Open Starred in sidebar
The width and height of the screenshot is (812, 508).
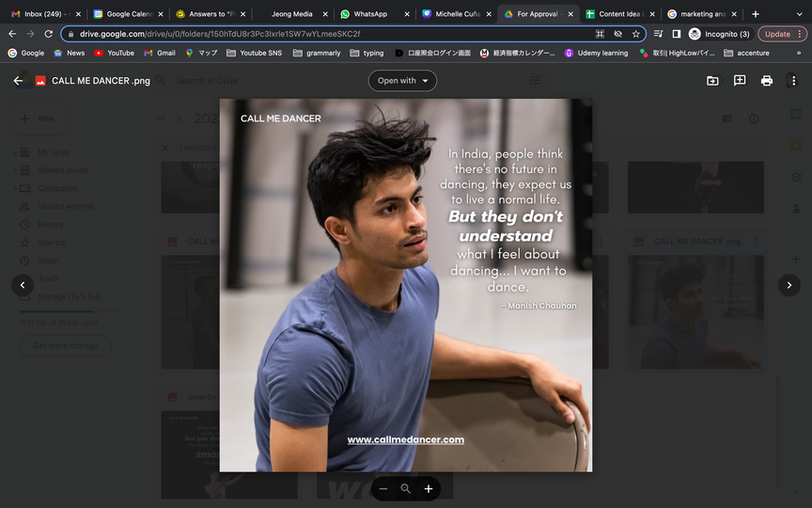point(52,243)
